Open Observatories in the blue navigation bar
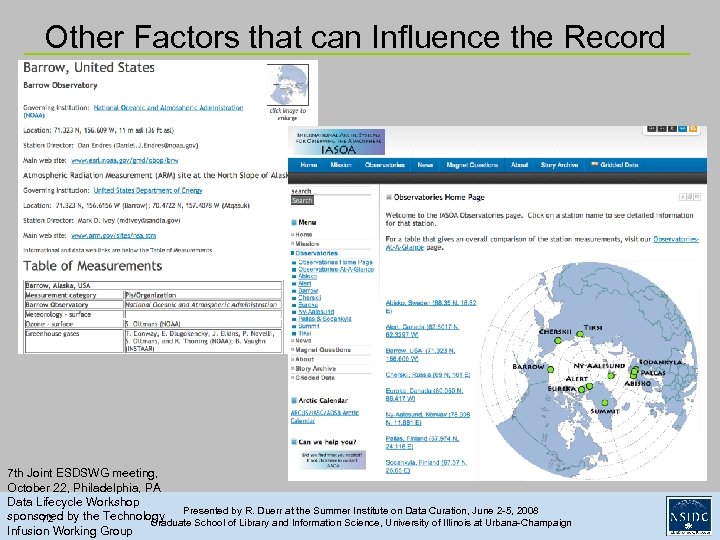This screenshot has height=540, width=720. point(385,165)
